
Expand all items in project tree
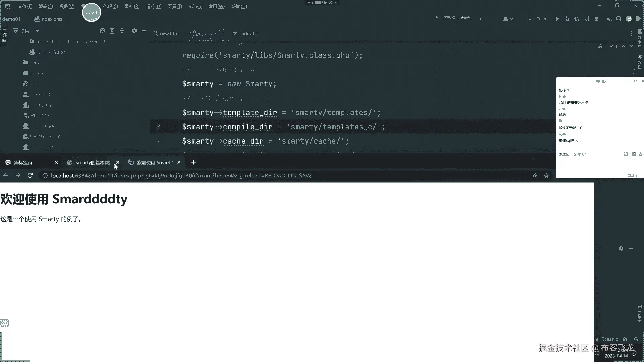(x=112, y=31)
